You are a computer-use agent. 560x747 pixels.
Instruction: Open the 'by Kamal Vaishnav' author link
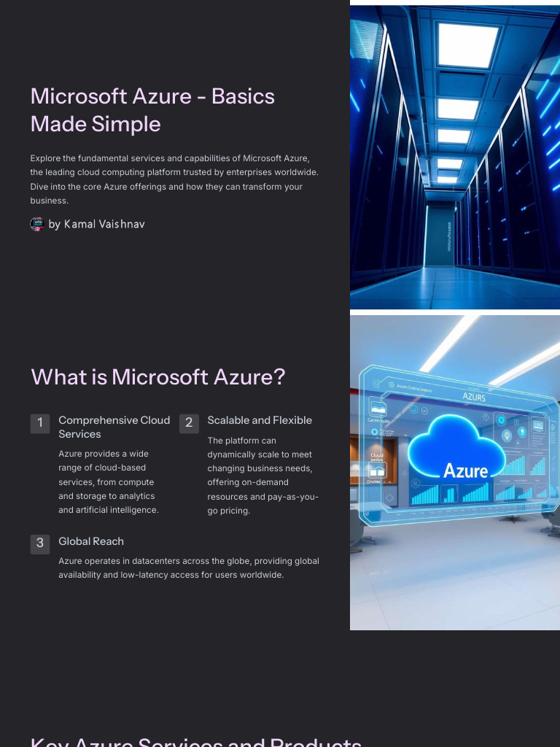(97, 224)
